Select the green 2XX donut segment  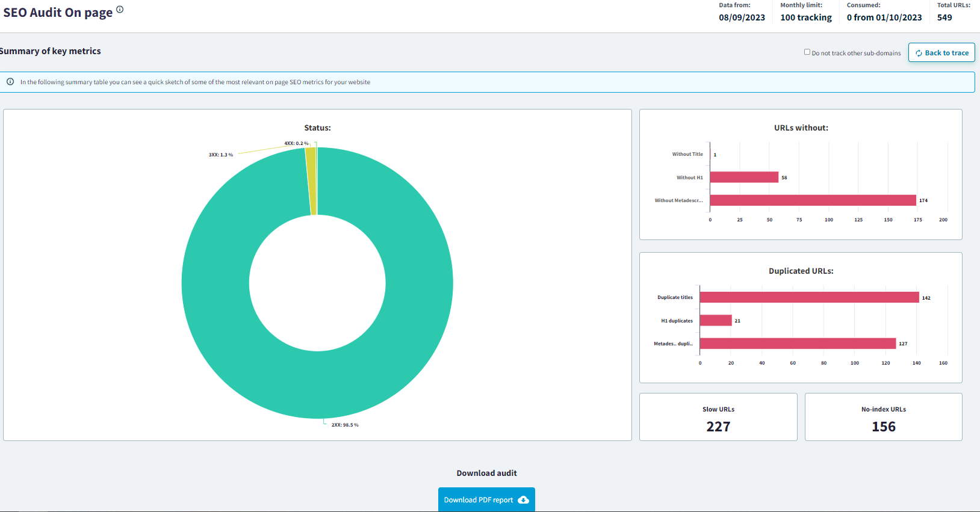[317, 385]
